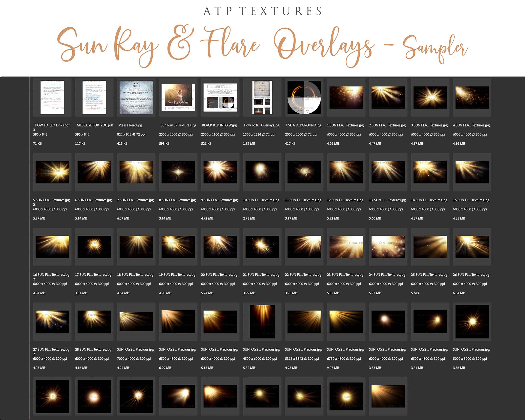Open the USE A DARK BACKGROUND image
Screen dimensions: 525x420
pos(304,97)
